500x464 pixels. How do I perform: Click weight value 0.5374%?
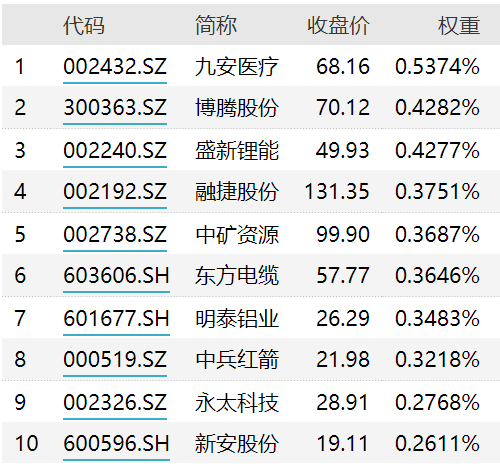point(437,66)
